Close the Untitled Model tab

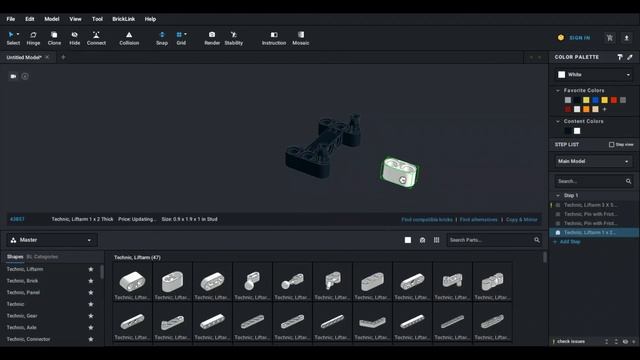click(47, 57)
